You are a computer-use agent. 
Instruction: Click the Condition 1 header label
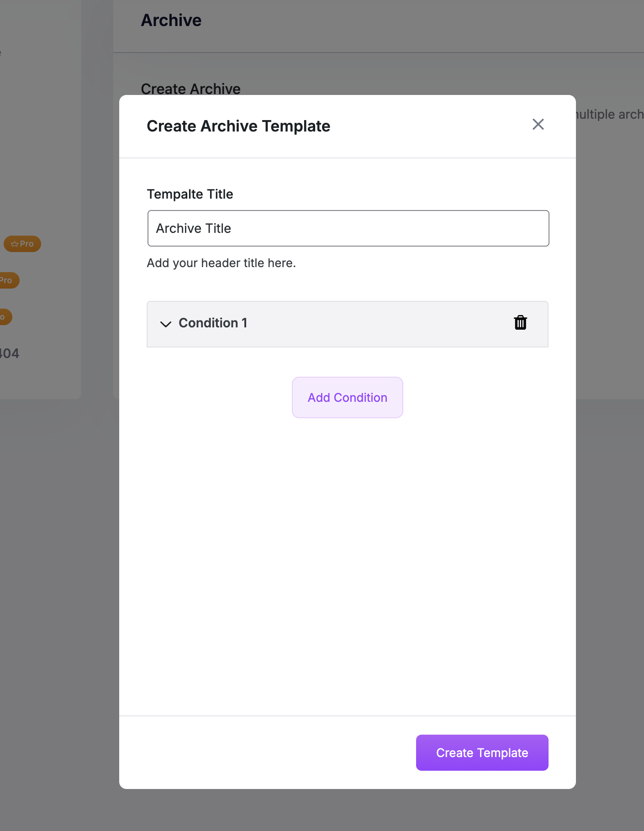[x=213, y=323]
